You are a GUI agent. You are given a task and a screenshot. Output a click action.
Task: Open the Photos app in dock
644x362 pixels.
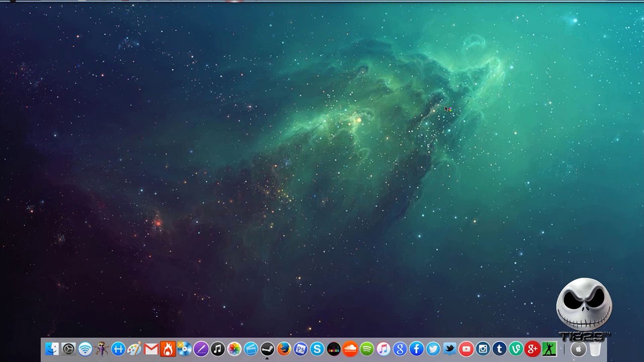234,348
